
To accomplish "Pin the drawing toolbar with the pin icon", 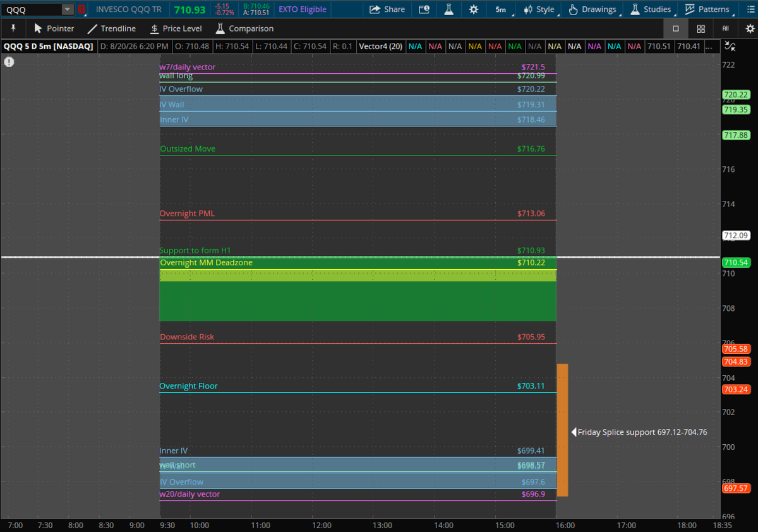I will (x=13, y=28).
